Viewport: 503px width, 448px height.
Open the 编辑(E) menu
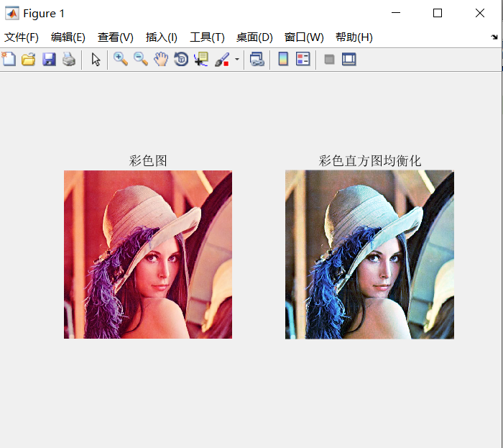[68, 37]
